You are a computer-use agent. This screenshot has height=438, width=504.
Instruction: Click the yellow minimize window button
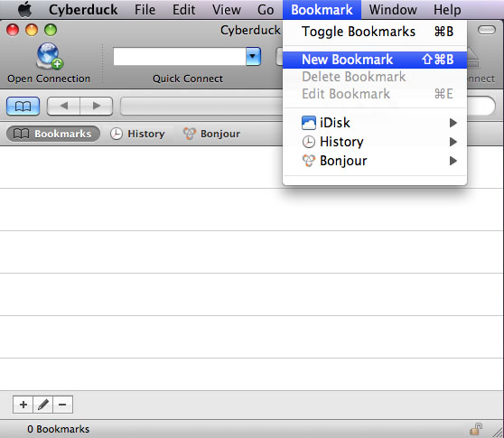pyautogui.click(x=32, y=30)
